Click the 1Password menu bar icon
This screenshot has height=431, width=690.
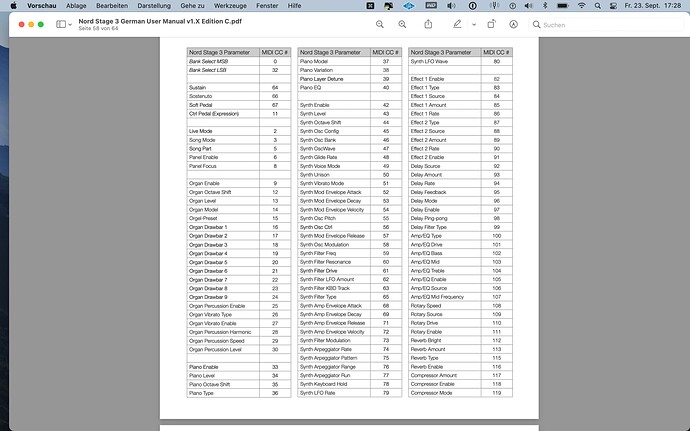pos(473,6)
